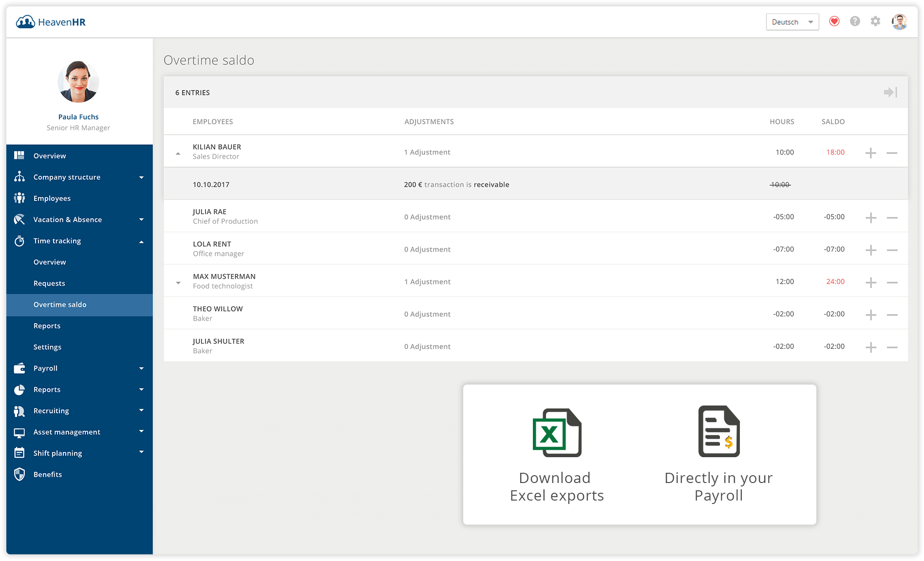
Task: Add overtime for Julia Rae with plus
Action: tap(871, 218)
